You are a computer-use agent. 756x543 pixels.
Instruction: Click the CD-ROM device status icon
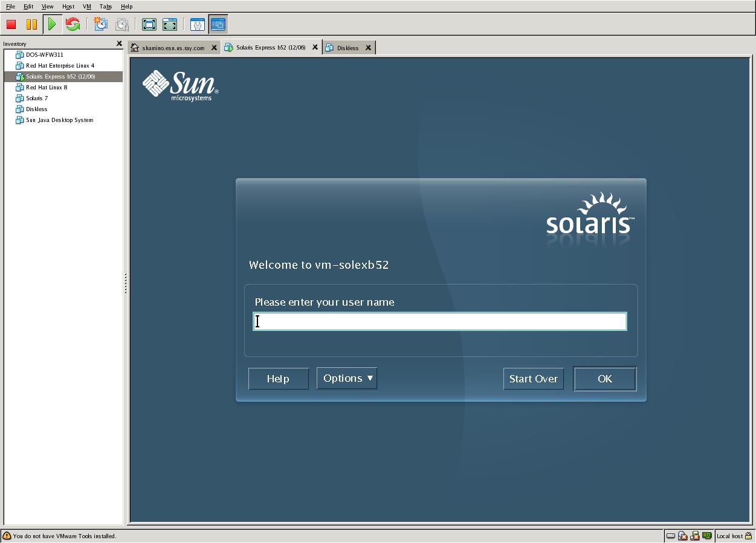(683, 536)
